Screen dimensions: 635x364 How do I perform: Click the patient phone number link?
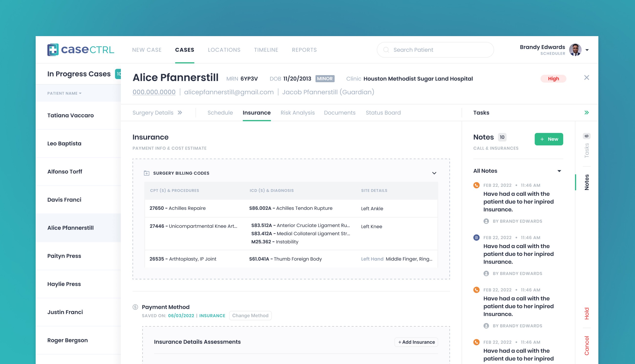tap(154, 92)
